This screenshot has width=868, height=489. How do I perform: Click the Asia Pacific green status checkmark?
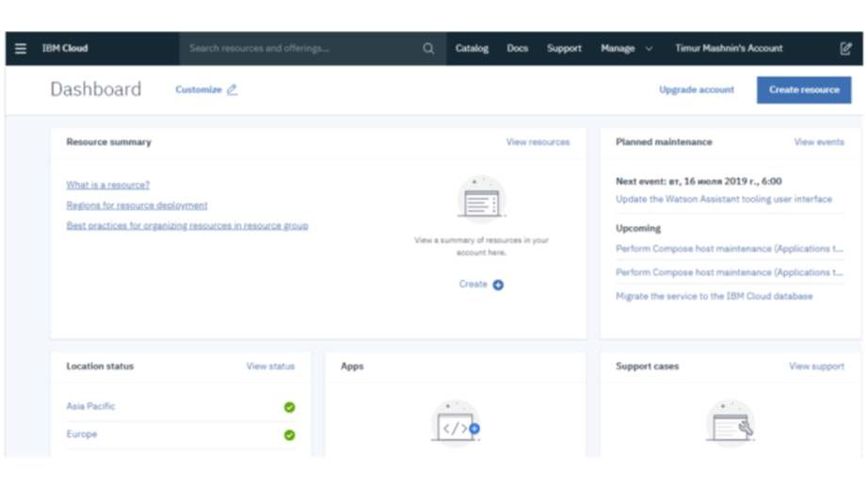289,407
